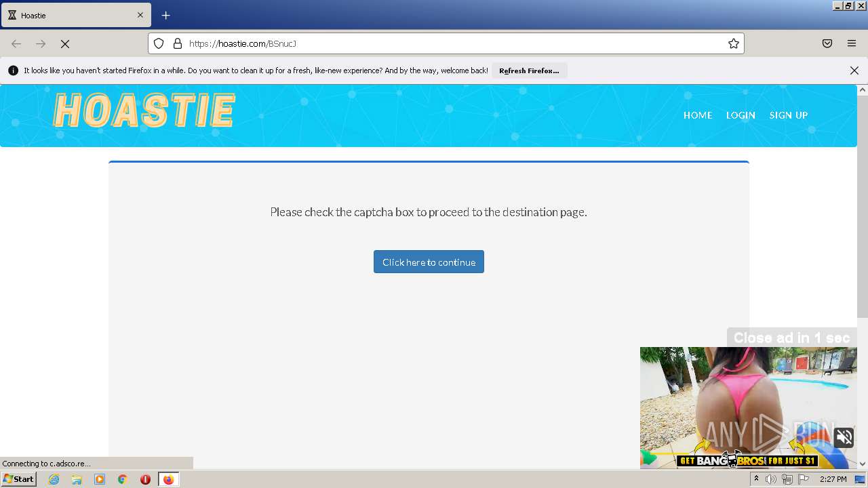Open the Windows Start menu
Viewport: 868px width, 488px height.
(18, 479)
